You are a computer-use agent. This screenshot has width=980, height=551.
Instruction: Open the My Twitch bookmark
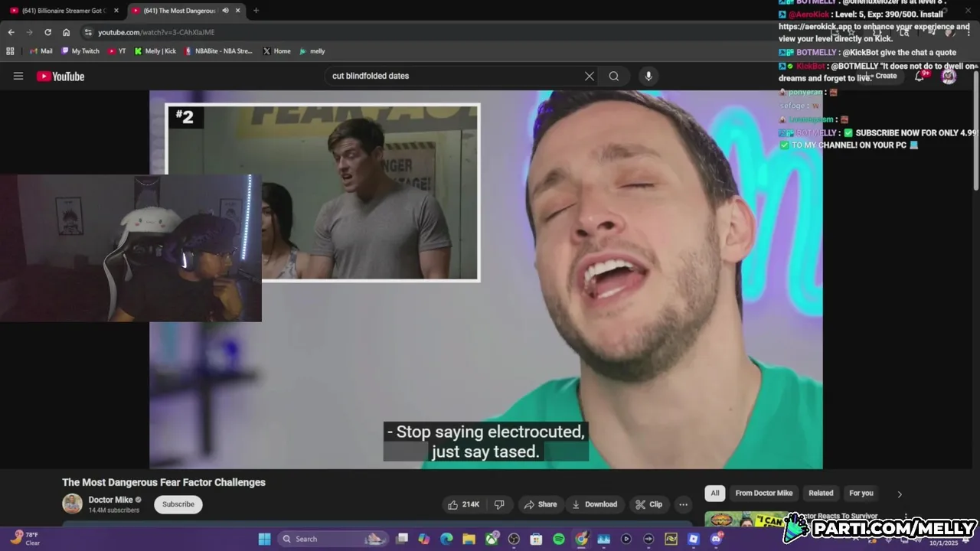tap(80, 51)
